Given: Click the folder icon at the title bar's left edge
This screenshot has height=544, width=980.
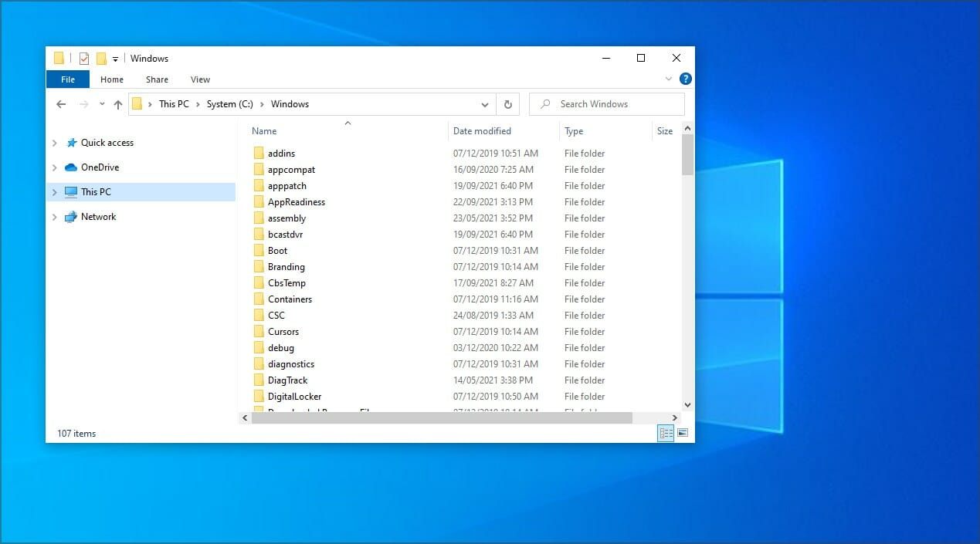Looking at the screenshot, I should coord(59,59).
